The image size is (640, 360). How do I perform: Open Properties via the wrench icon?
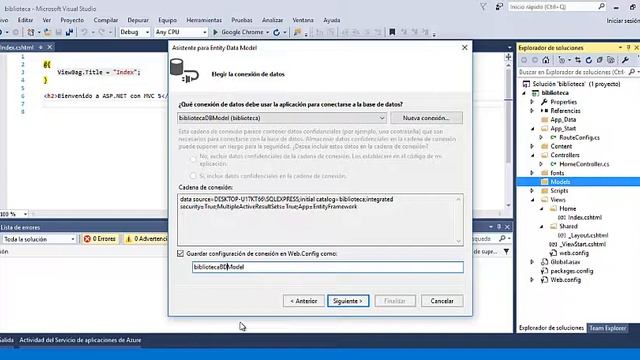click(625, 60)
